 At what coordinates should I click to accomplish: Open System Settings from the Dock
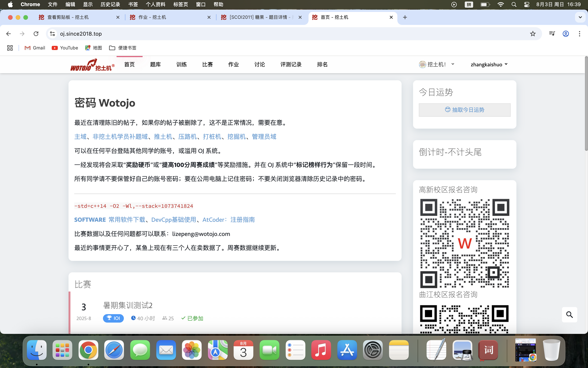click(x=373, y=350)
